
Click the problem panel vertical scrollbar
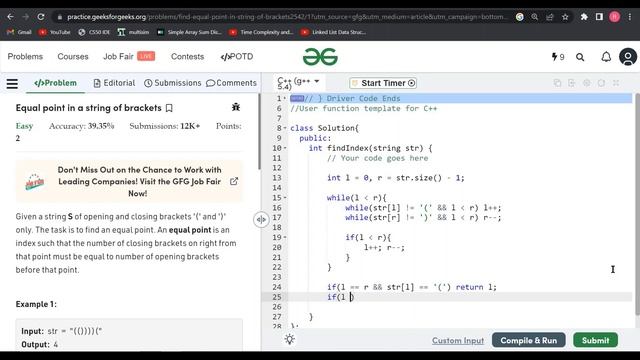tap(259, 132)
